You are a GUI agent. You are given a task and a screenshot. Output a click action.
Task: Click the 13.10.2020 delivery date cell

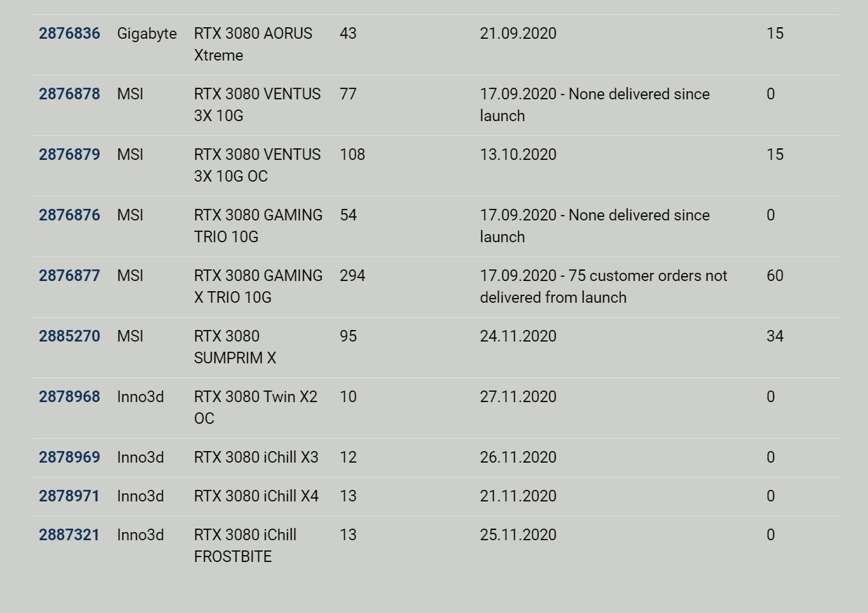(x=518, y=154)
